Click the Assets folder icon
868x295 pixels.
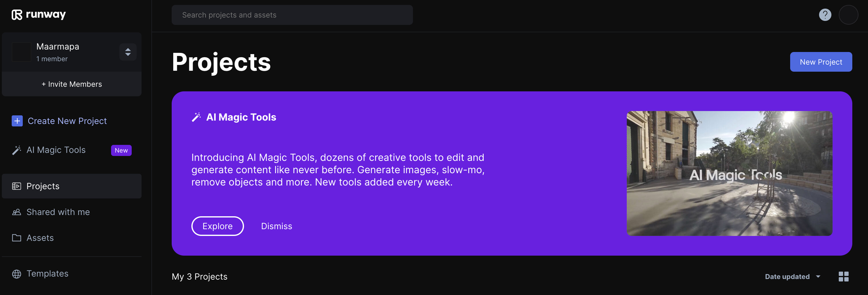point(17,238)
